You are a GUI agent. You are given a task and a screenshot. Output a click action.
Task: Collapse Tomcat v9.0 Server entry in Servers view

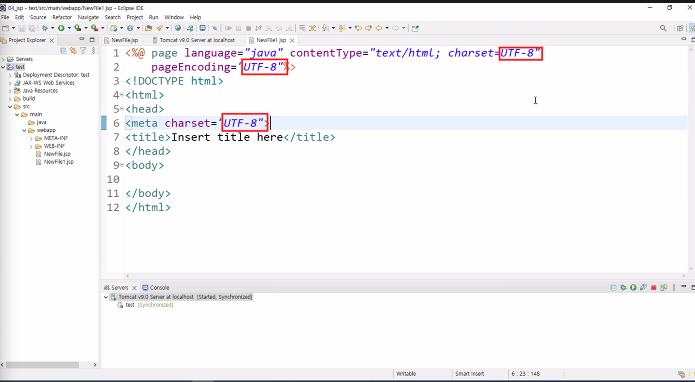(x=106, y=297)
